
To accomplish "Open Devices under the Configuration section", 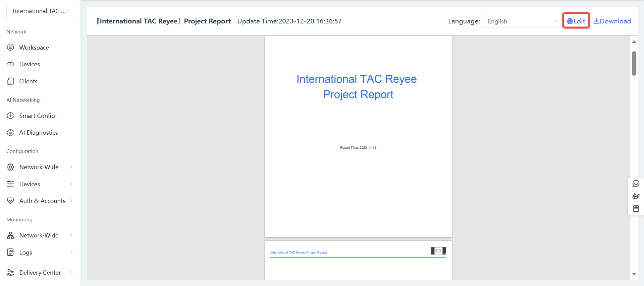I will click(x=30, y=184).
